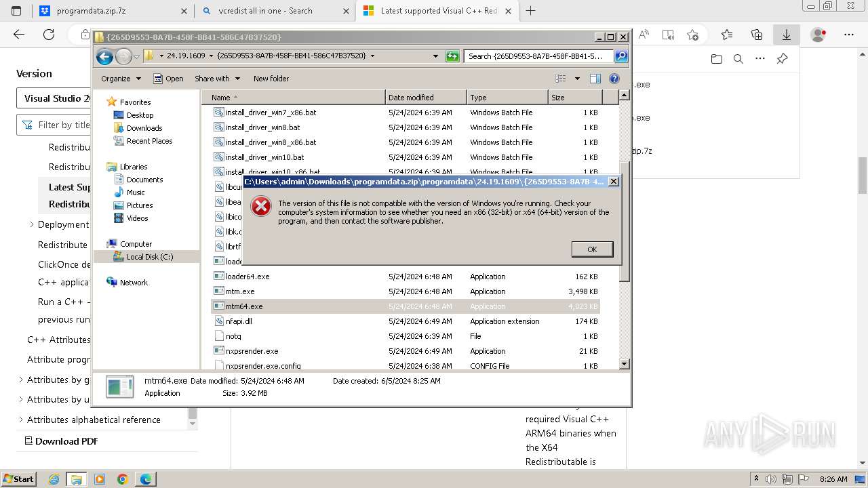Click Open in the Explorer toolbar
868x488 pixels.
(x=168, y=79)
